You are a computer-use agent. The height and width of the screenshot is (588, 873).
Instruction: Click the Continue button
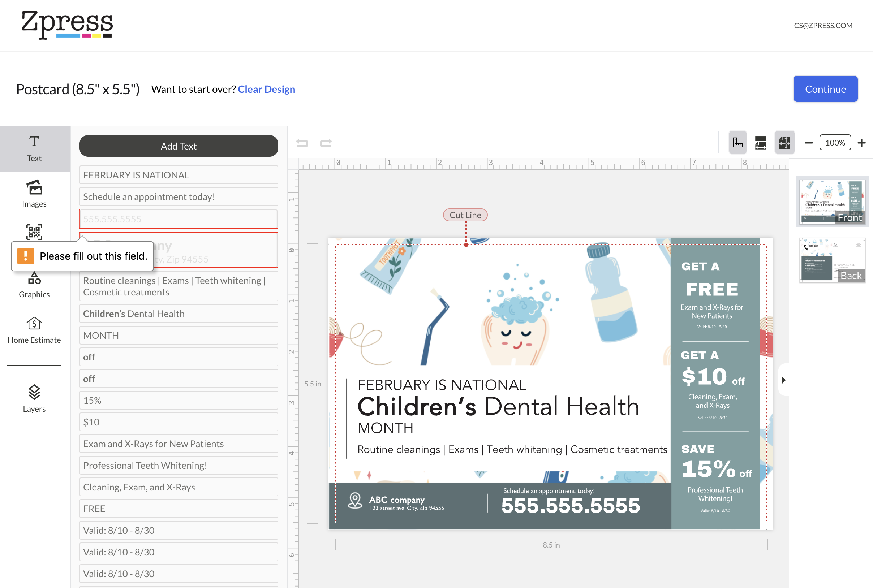click(825, 89)
